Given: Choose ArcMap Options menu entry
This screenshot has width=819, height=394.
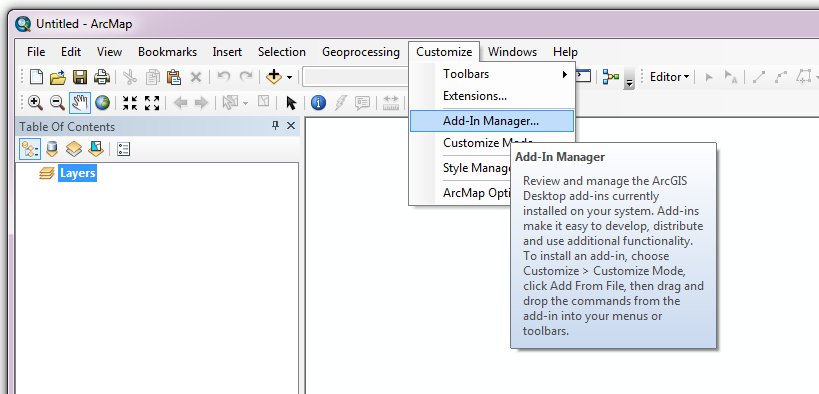Looking at the screenshot, I should (x=477, y=192).
